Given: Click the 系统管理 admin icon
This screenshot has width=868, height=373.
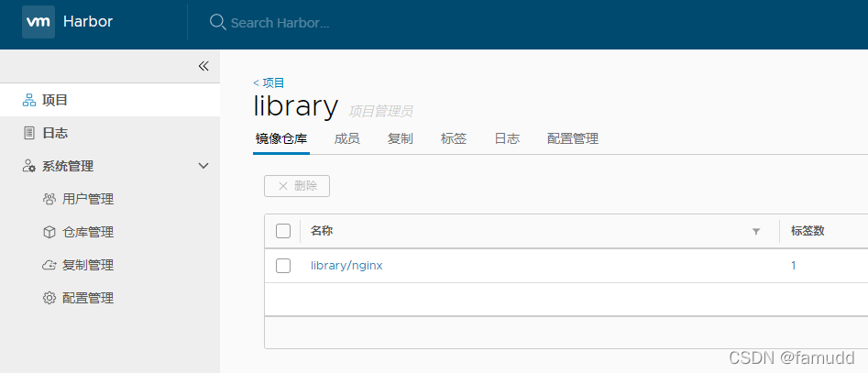Looking at the screenshot, I should coord(28,166).
